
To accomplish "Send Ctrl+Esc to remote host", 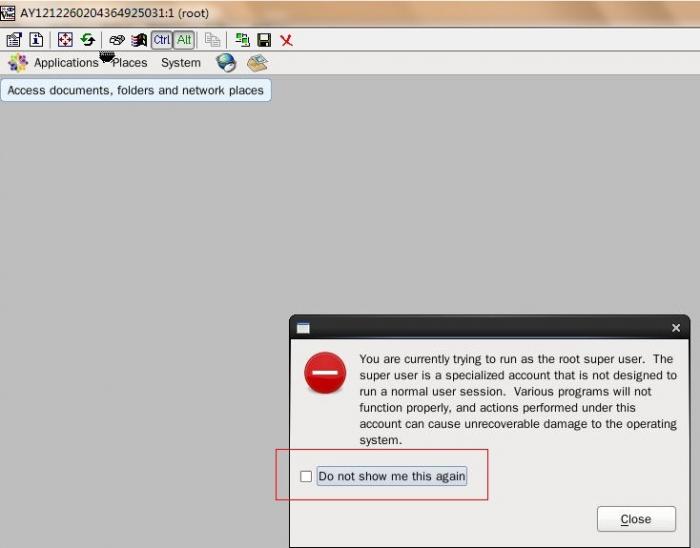I will pos(139,40).
